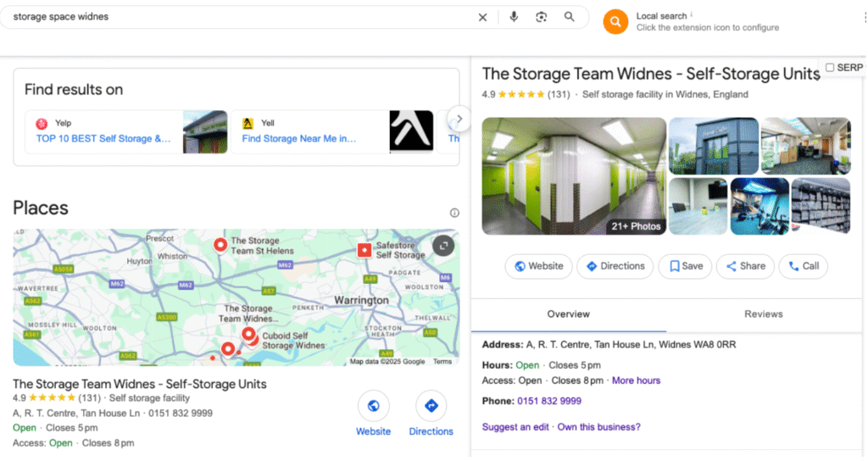Image resolution: width=868 pixels, height=461 pixels.
Task: Select The Storage Team St Helens map pin
Action: [220, 245]
